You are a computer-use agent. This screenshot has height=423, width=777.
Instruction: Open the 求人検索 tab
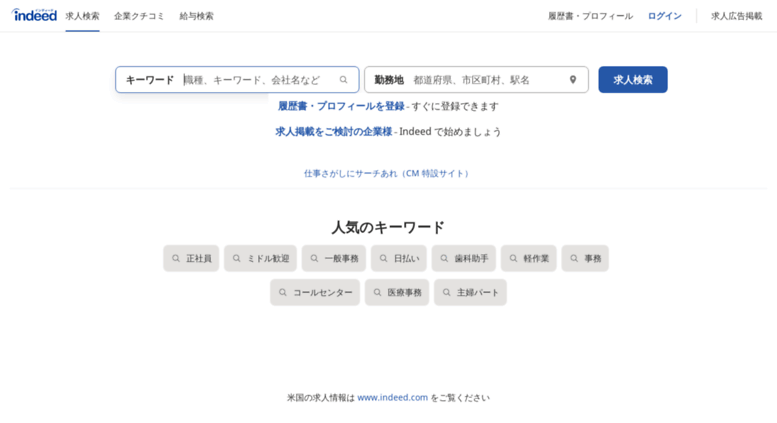82,16
